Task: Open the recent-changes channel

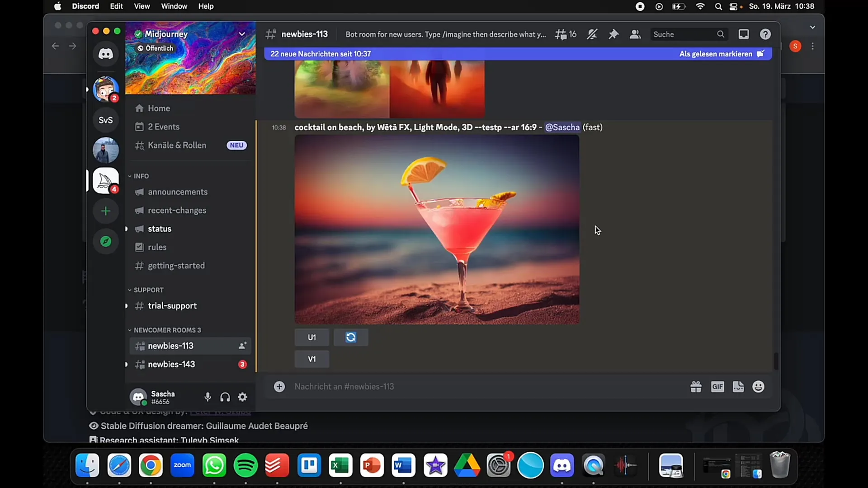Action: (190, 211)
